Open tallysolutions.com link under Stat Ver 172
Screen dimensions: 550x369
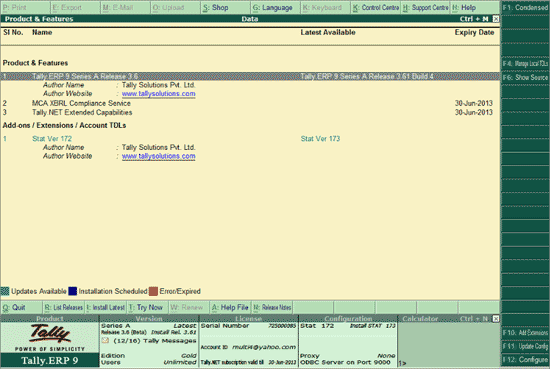[x=159, y=156]
